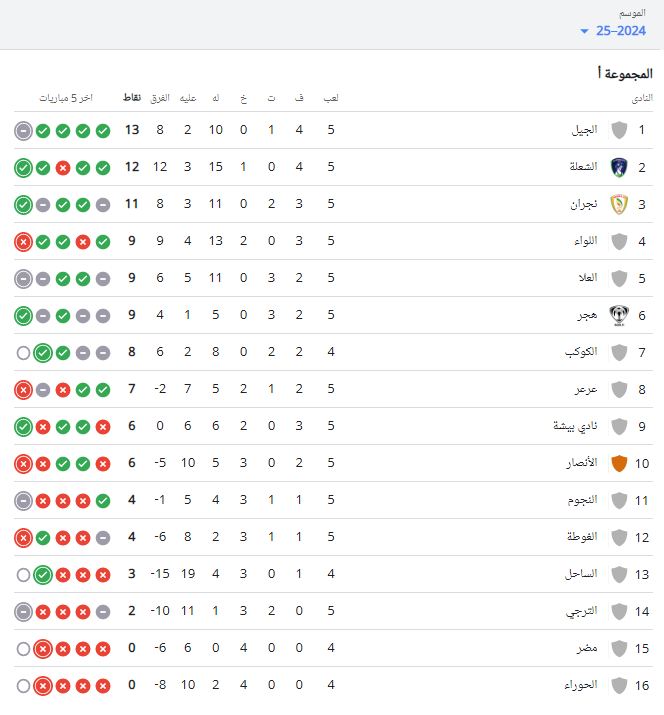The width and height of the screenshot is (664, 715).
Task: Click the orange Al-Ansar shield icon
Action: [619, 463]
